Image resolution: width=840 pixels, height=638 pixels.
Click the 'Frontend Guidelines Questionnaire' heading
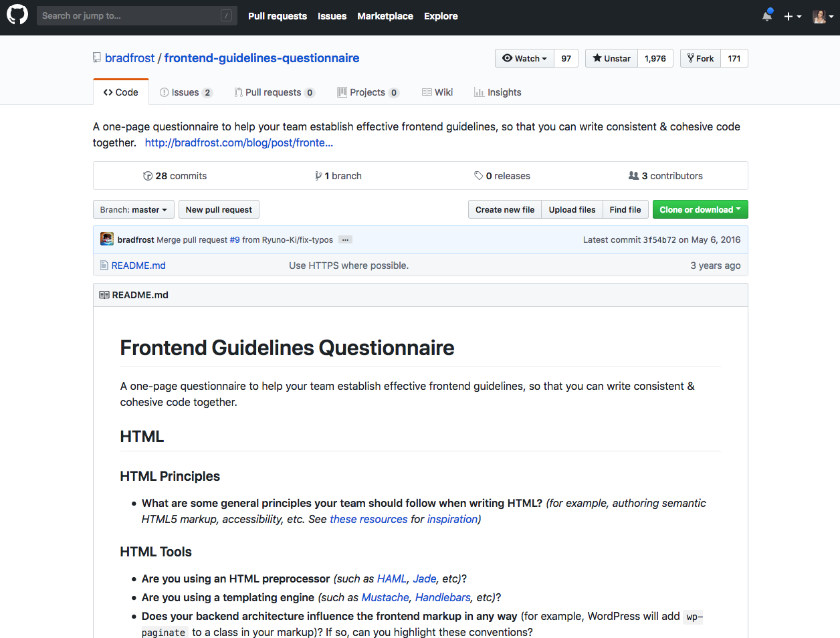[x=287, y=348]
